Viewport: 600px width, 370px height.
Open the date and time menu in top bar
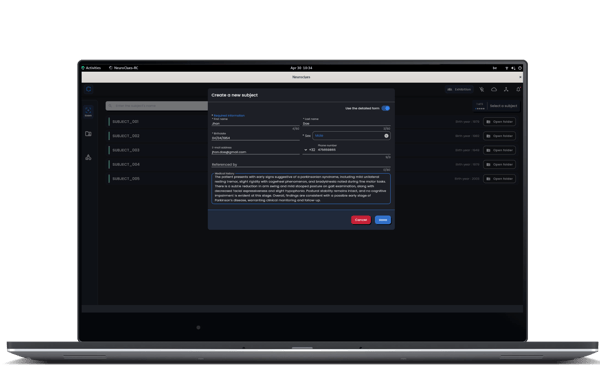click(301, 68)
